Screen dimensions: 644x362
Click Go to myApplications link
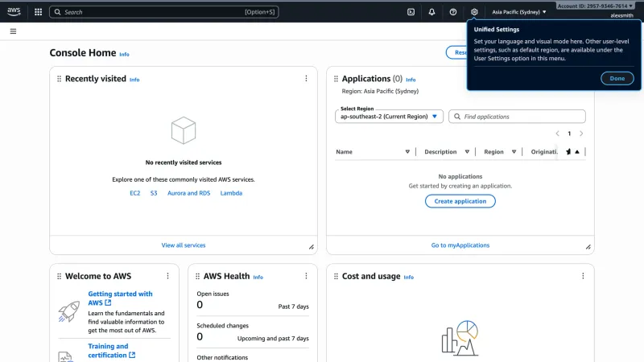460,245
